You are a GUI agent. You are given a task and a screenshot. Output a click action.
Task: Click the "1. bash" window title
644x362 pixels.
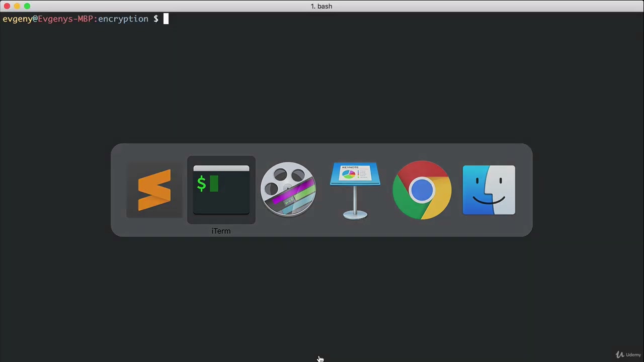tap(321, 6)
